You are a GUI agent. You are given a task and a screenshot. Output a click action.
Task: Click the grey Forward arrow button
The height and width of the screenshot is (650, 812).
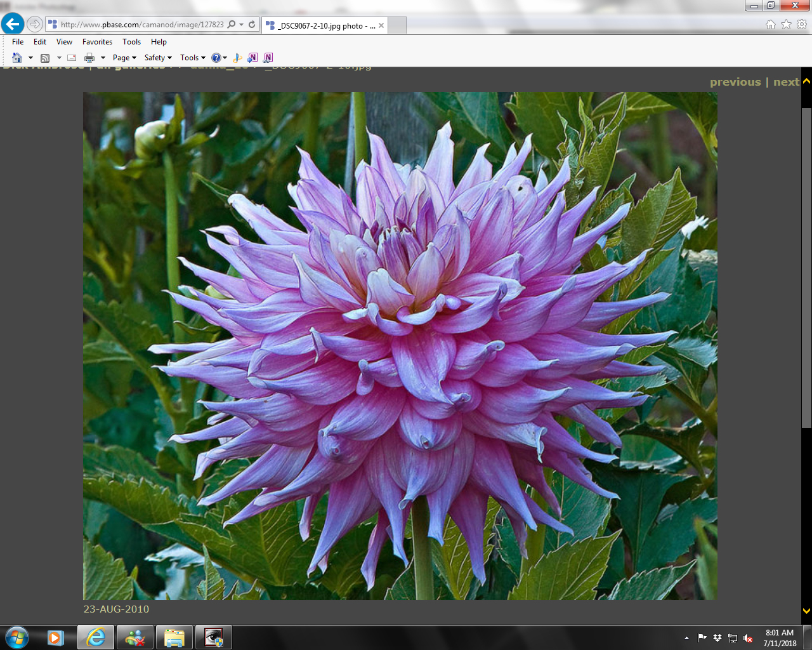(x=35, y=24)
